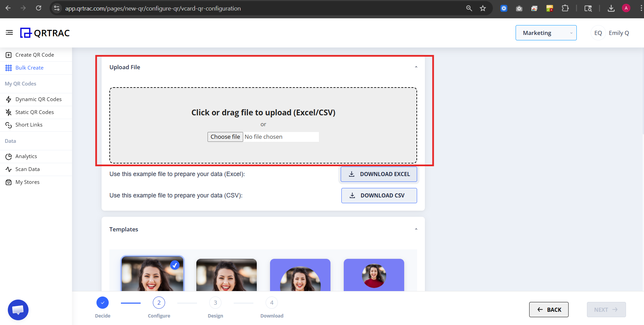Image resolution: width=644 pixels, height=325 pixels.
Task: Collapse the Templates section
Action: pyautogui.click(x=416, y=229)
